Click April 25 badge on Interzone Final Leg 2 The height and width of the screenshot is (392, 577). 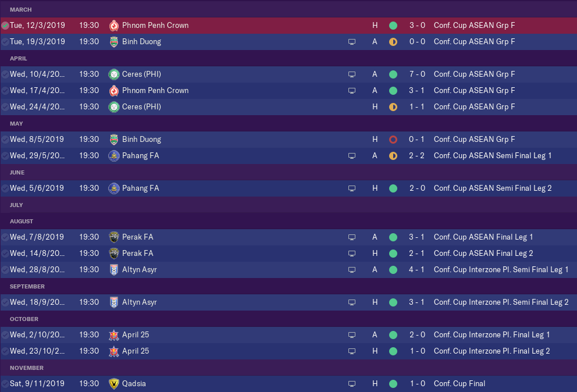click(114, 351)
